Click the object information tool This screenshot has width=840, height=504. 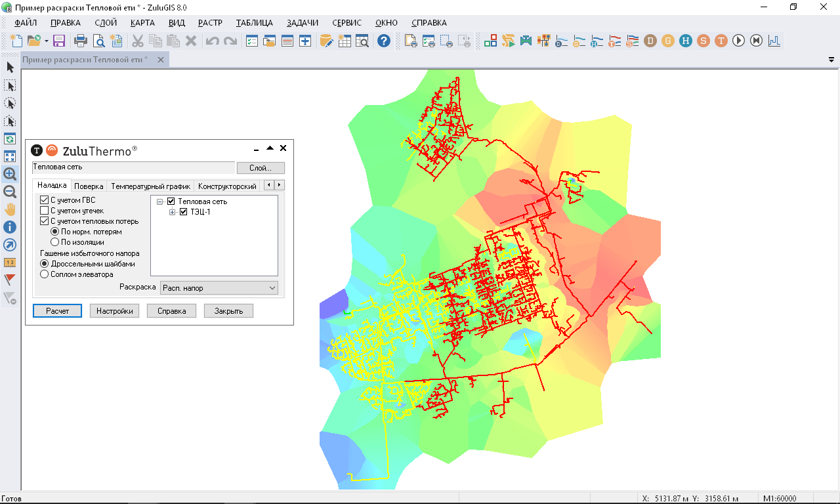[x=10, y=227]
